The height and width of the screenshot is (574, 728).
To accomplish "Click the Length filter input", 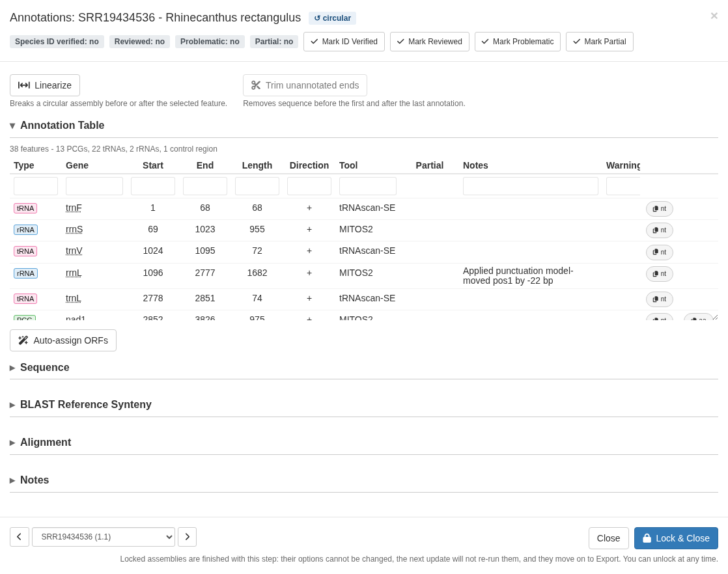I will point(257,186).
